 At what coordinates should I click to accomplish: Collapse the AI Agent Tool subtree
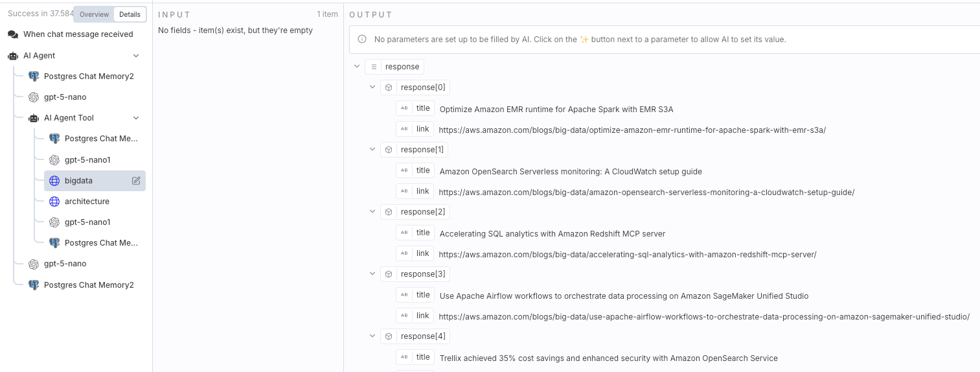point(136,118)
